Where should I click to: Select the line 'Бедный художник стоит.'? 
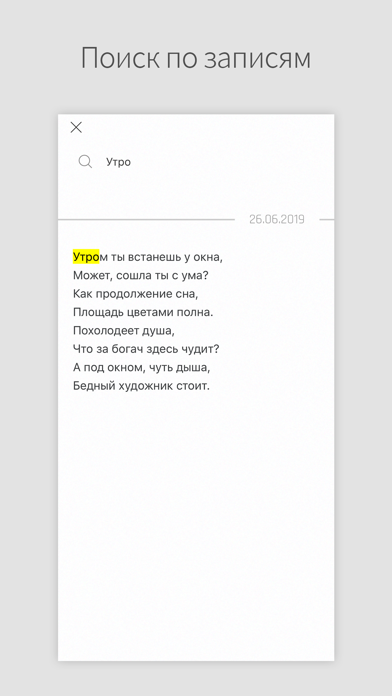(x=141, y=386)
